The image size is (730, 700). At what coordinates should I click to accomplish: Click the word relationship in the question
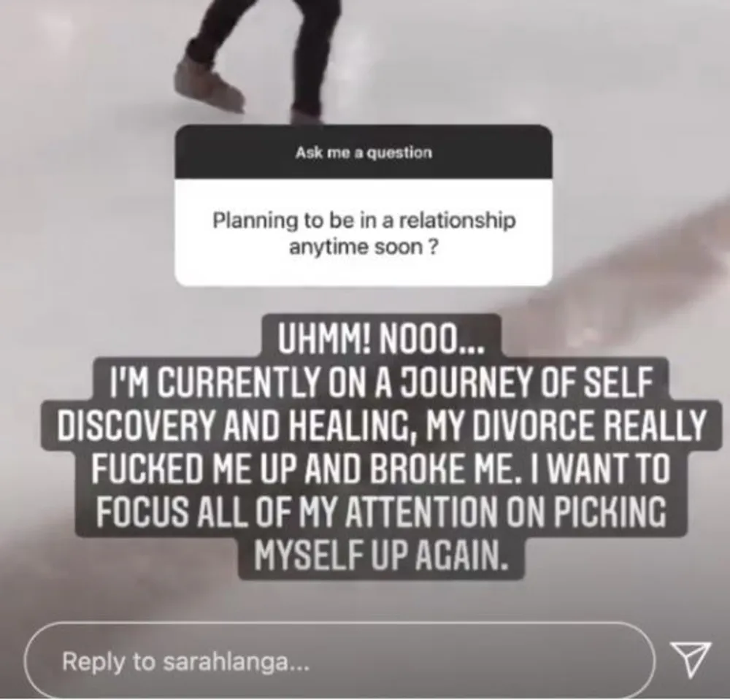click(457, 220)
